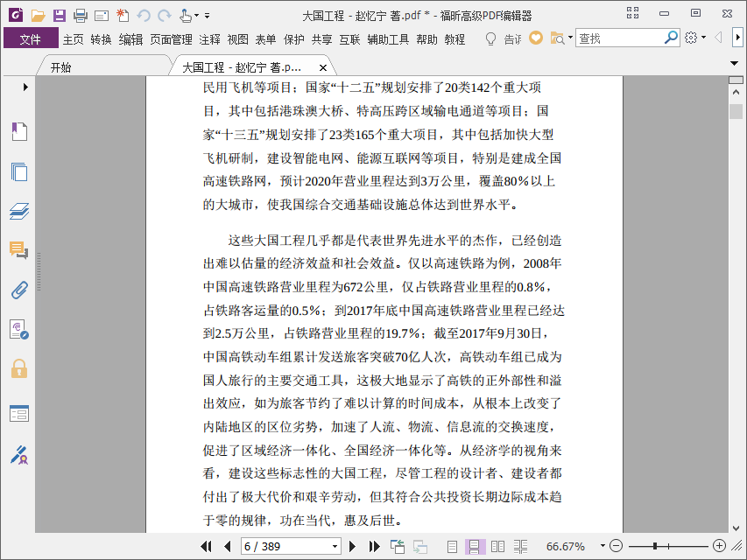This screenshot has height=560, width=747.
Task: Open the Bookmarks panel in sidebar
Action: (x=19, y=131)
